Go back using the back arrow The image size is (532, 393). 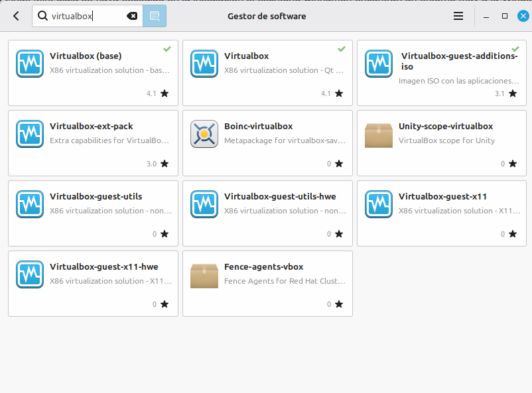pos(16,16)
